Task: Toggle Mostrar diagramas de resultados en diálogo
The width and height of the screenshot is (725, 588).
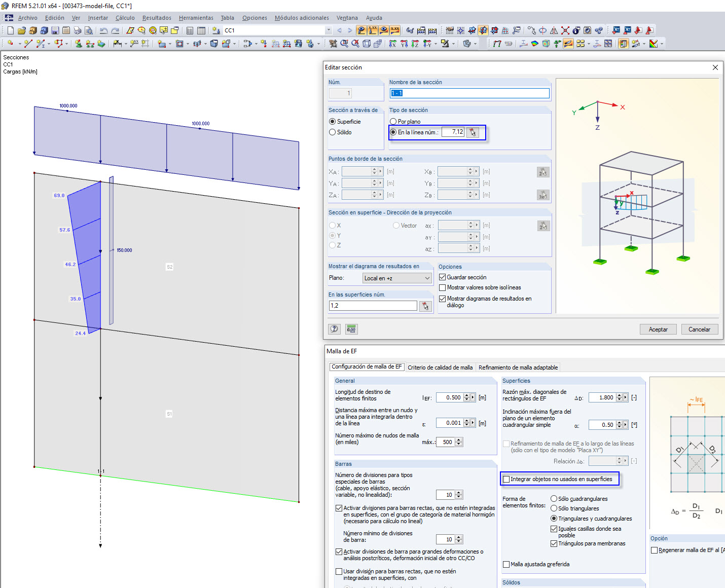Action: click(443, 299)
